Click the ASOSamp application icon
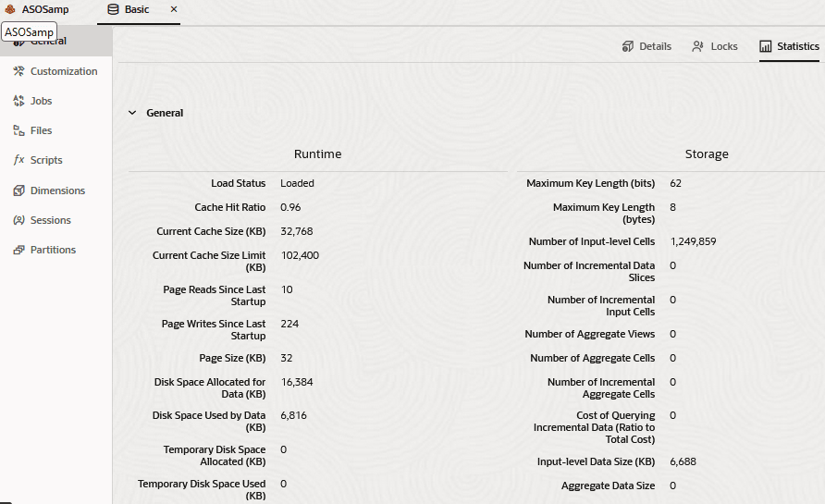The height and width of the screenshot is (504, 825). click(10, 9)
